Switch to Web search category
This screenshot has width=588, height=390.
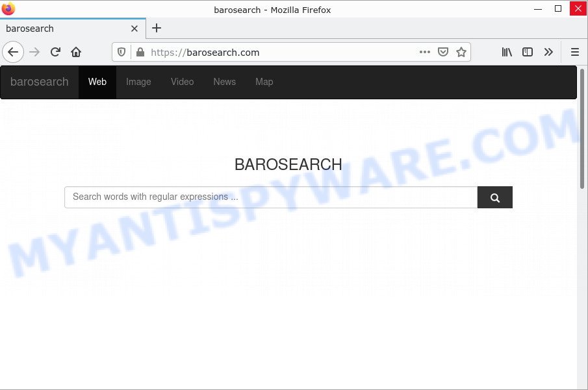coord(97,82)
